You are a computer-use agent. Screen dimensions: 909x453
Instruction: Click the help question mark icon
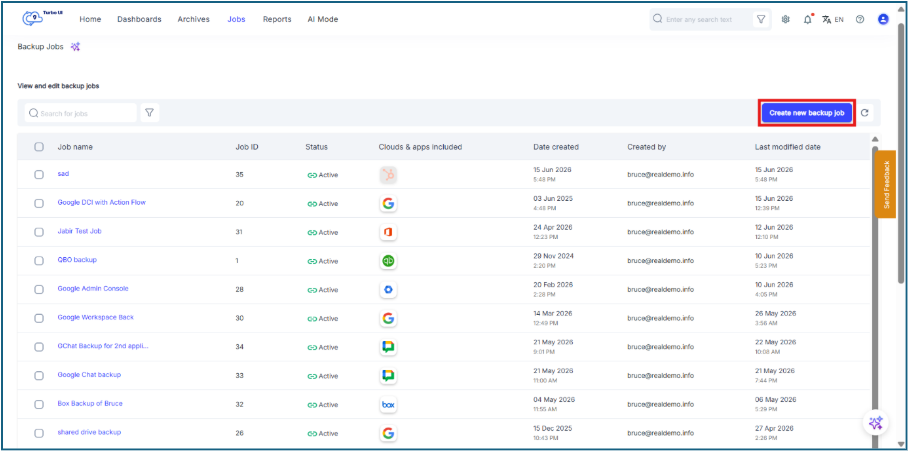pos(860,19)
